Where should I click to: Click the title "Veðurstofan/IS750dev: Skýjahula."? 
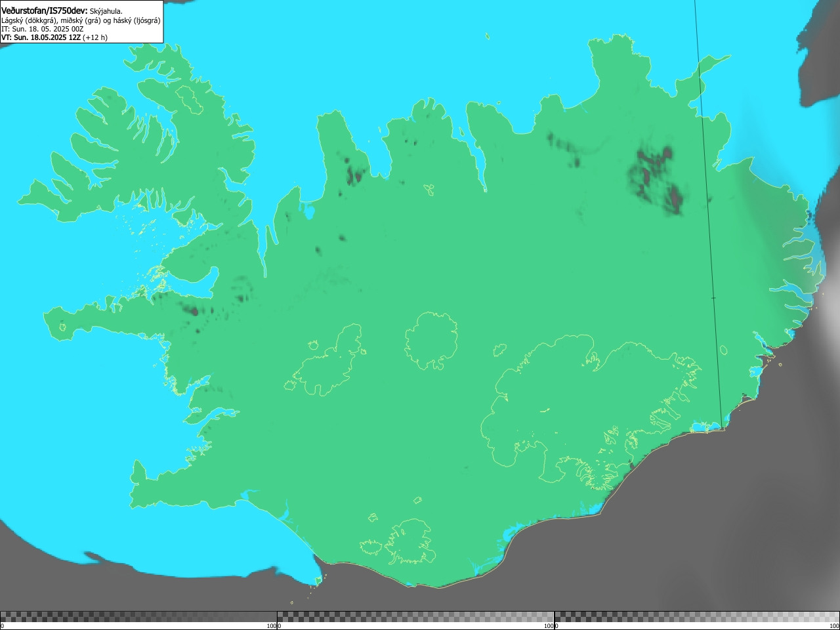[x=62, y=10]
